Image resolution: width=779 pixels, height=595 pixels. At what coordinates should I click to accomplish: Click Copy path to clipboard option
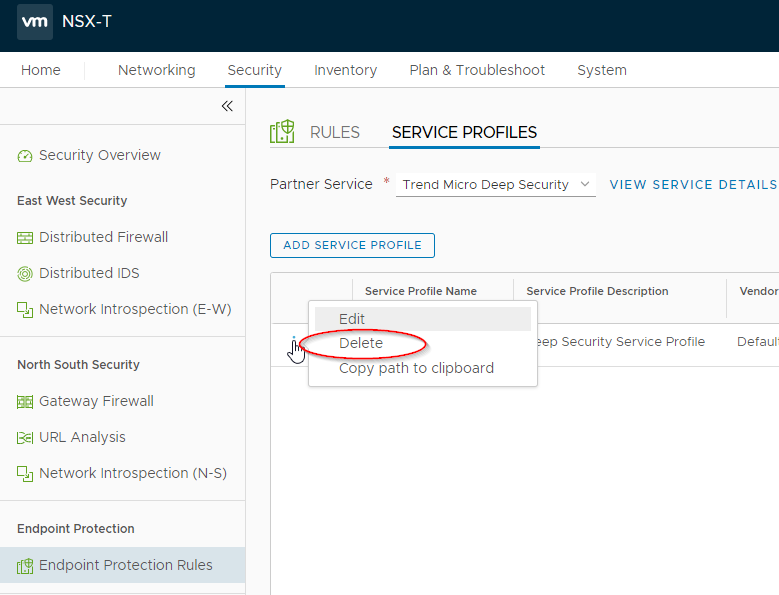click(416, 368)
